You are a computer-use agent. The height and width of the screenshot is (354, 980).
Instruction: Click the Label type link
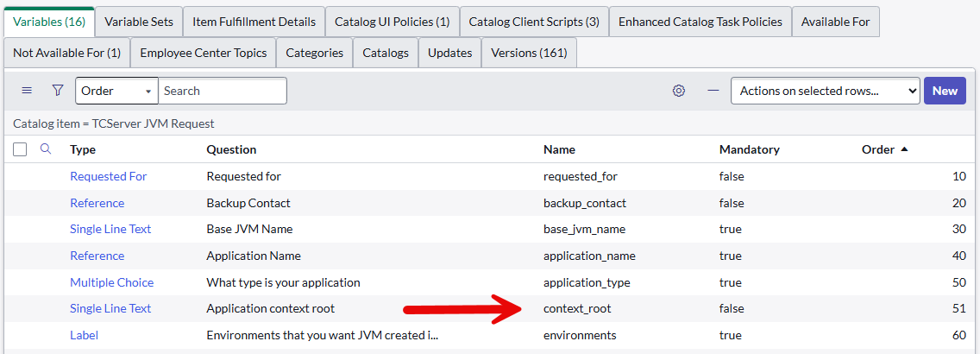pyautogui.click(x=85, y=335)
